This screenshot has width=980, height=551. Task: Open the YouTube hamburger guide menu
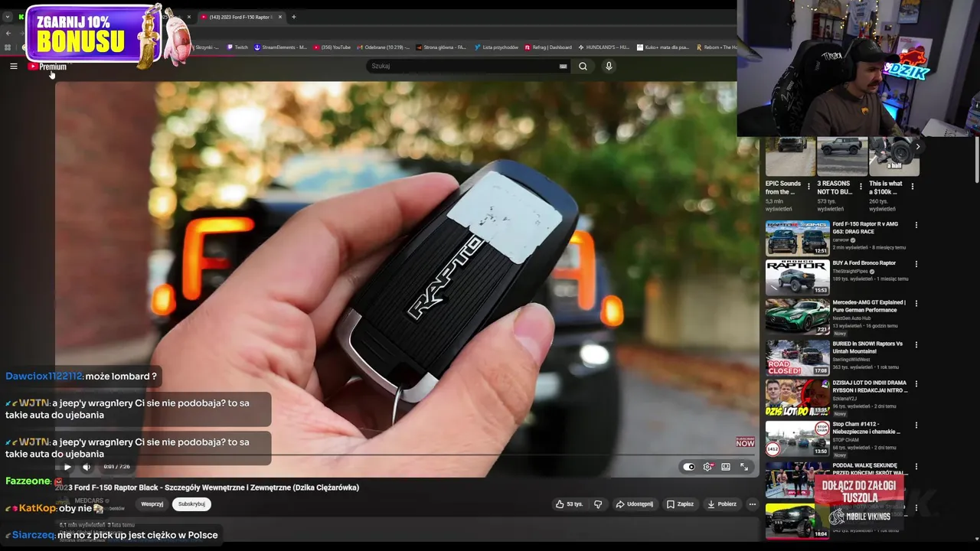pos(14,67)
